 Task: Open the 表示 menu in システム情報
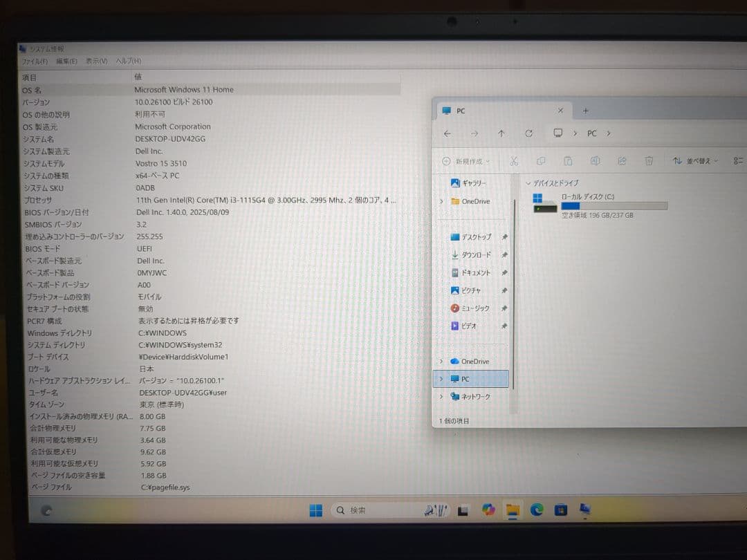(x=95, y=61)
